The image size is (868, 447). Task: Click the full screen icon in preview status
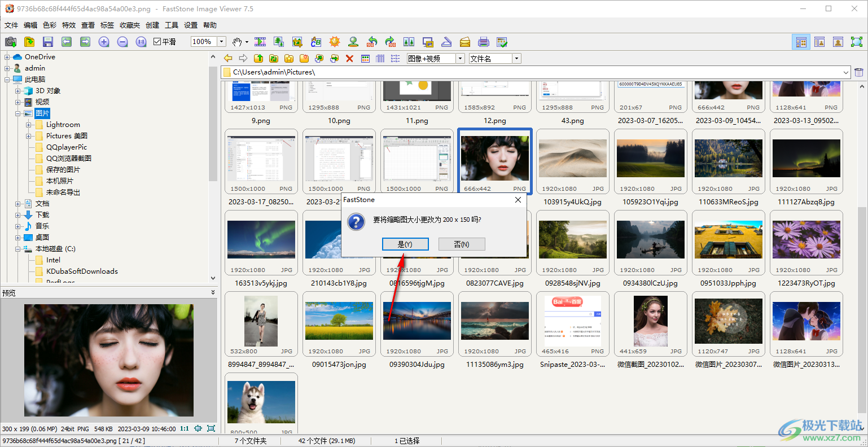click(x=211, y=429)
